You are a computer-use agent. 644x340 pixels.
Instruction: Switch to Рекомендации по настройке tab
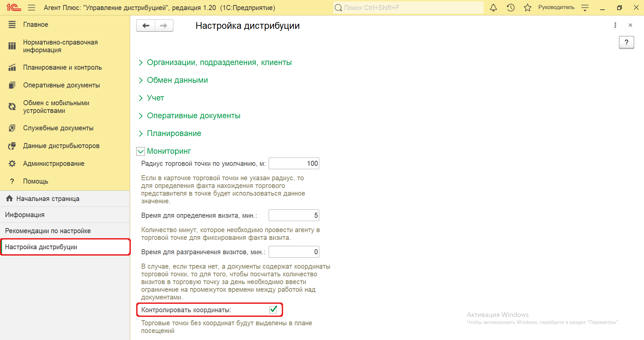pyautogui.click(x=65, y=231)
